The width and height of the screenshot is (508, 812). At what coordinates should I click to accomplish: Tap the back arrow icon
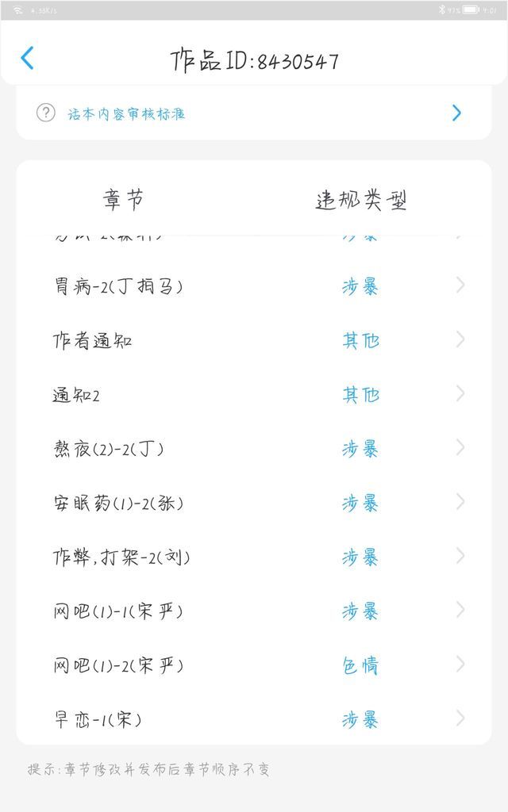[x=28, y=58]
